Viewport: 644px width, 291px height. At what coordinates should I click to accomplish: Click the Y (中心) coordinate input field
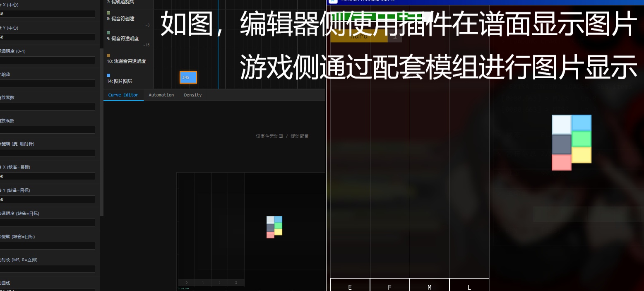(47, 37)
